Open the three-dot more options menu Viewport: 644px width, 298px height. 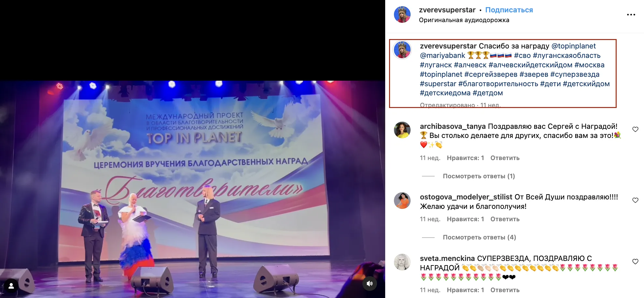click(x=631, y=15)
